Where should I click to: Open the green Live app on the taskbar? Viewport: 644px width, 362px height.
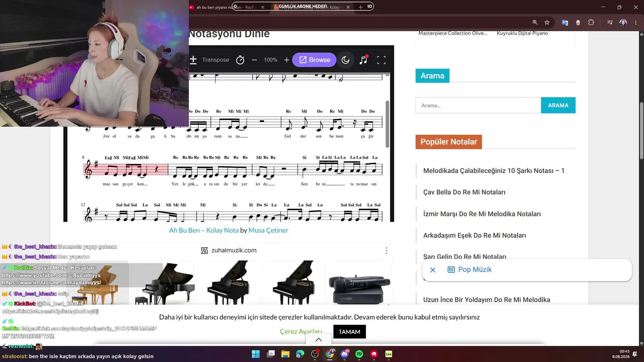pos(389,354)
